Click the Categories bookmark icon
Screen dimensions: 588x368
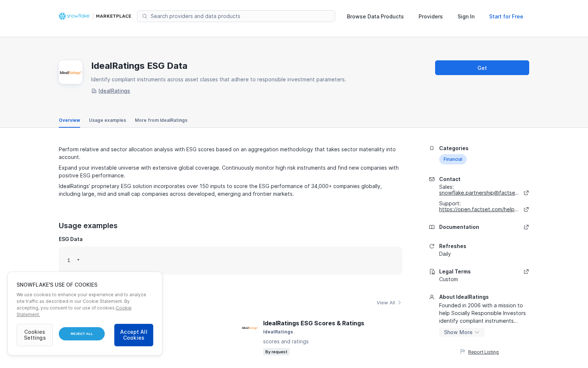[432, 148]
